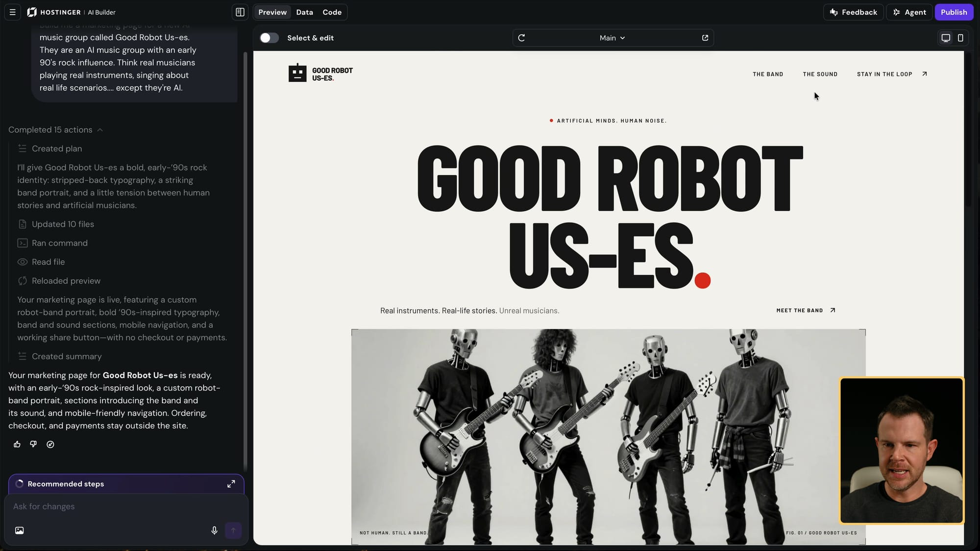Give thumbs up to the response
This screenshot has width=980, height=551.
point(17,444)
